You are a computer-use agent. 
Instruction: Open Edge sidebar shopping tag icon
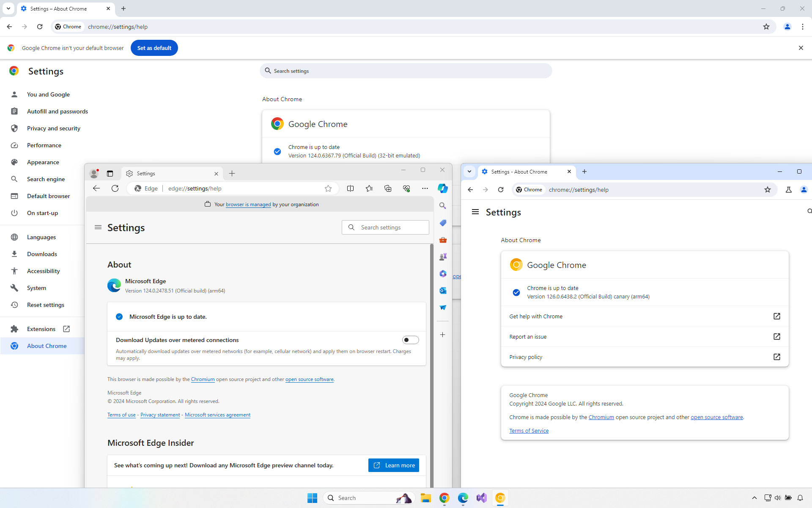443,223
